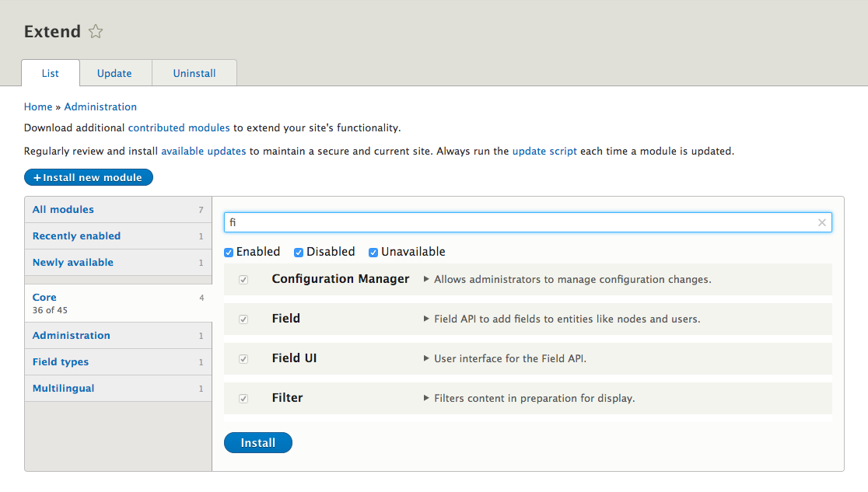Expand the Field UI module description
Screen dimensions: 868x492
(x=426, y=358)
